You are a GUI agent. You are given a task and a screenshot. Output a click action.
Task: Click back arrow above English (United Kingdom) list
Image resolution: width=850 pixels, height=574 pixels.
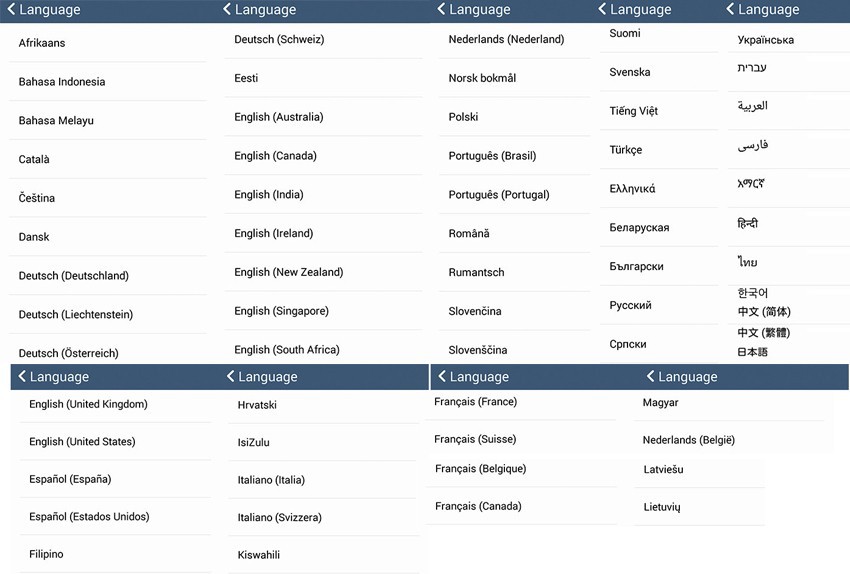22,377
